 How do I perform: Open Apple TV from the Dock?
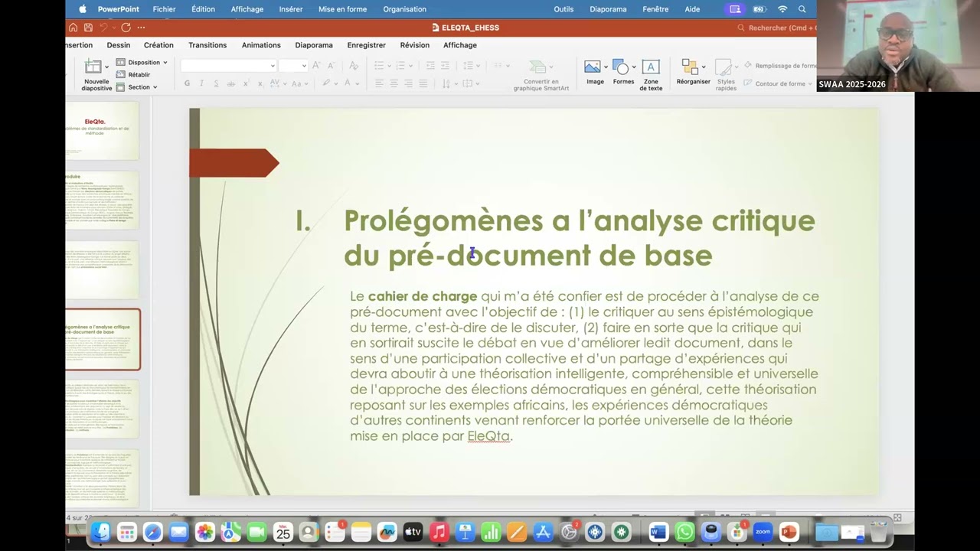click(413, 531)
